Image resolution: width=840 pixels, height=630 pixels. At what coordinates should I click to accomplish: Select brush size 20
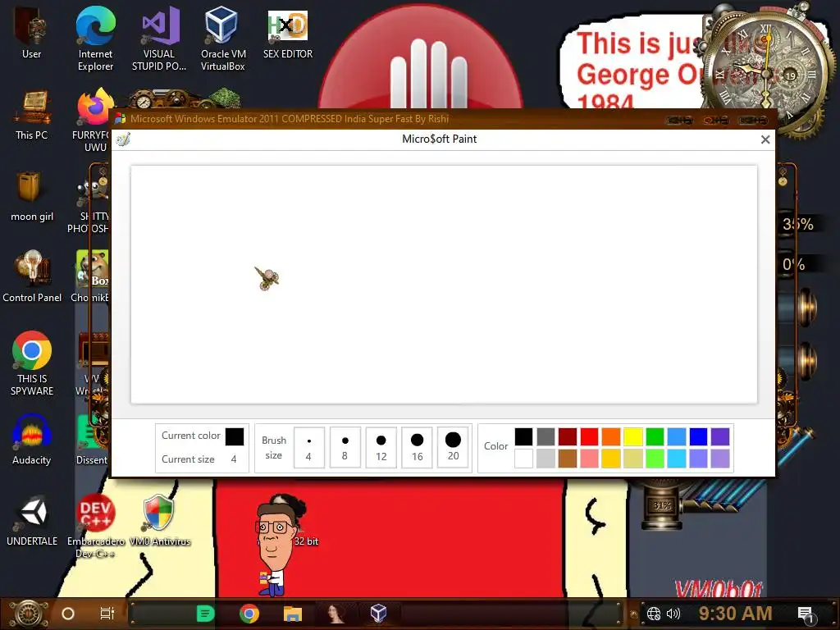point(453,447)
